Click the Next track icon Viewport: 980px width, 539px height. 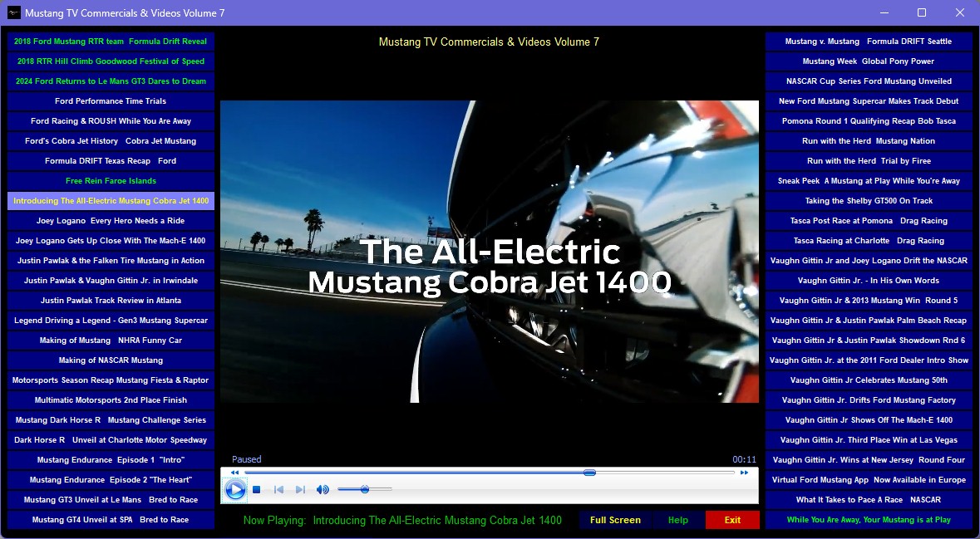pyautogui.click(x=300, y=490)
